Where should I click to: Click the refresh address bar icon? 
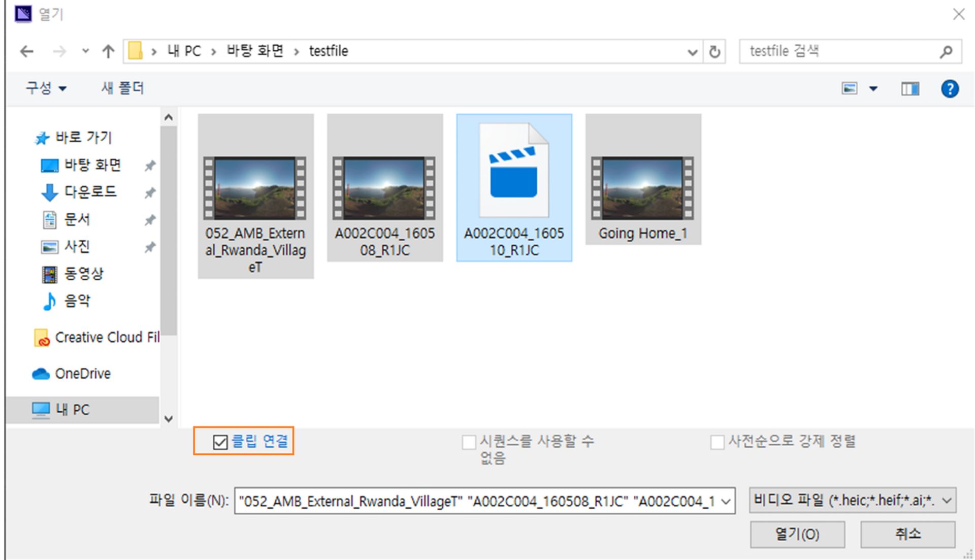pos(714,51)
